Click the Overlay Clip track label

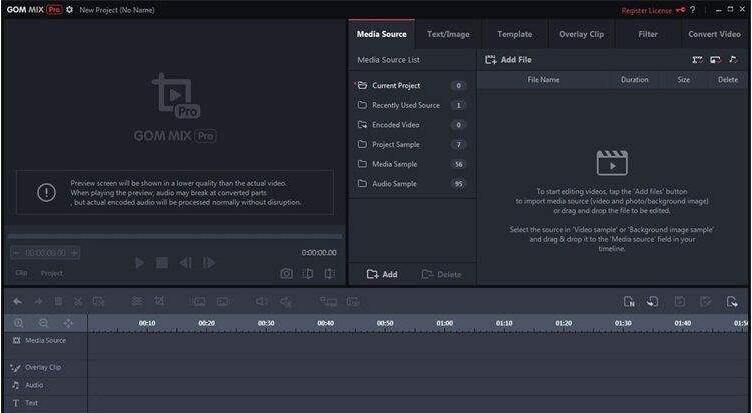43,367
